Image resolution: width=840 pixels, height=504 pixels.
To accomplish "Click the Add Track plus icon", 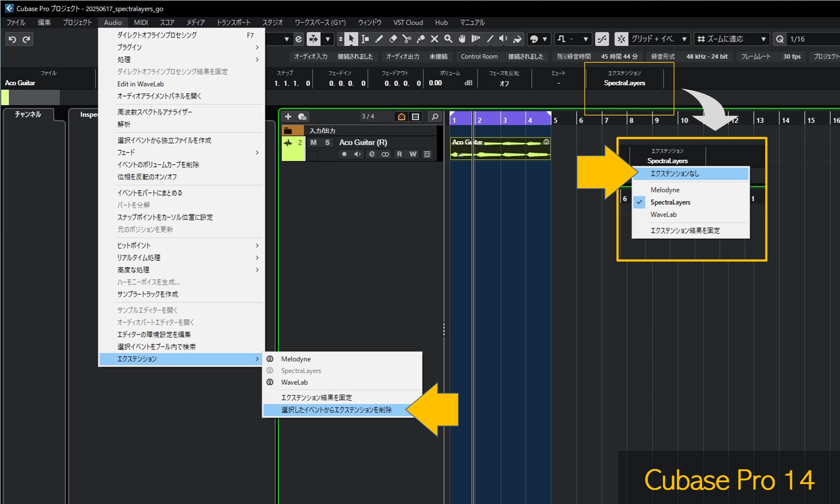I will (288, 117).
